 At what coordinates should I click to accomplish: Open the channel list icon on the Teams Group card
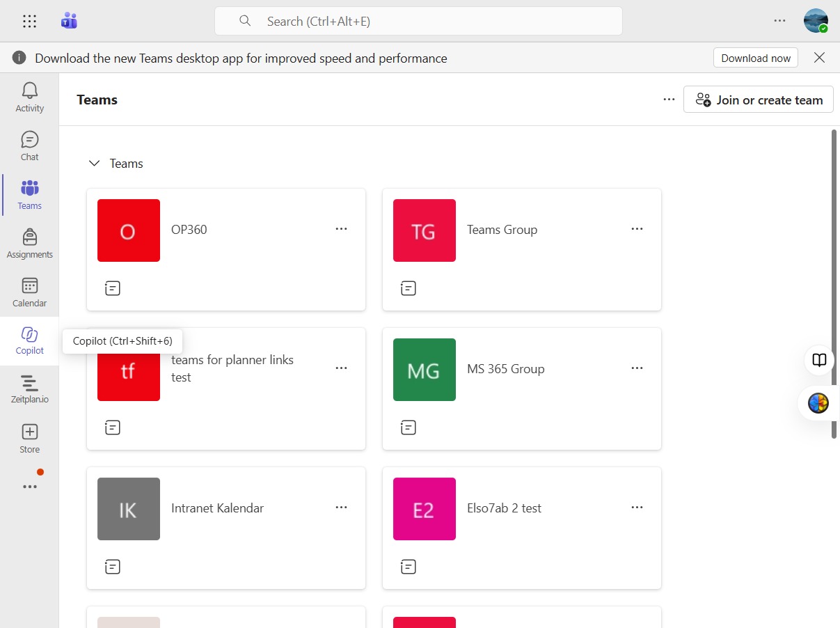click(x=409, y=288)
